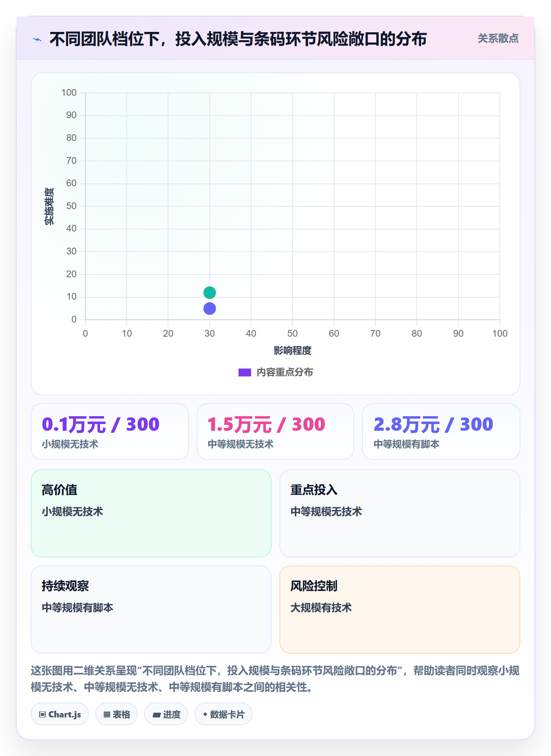The width and height of the screenshot is (551, 756).
Task: Click 小规模无技术 text in 高价值 card
Action: 72,511
